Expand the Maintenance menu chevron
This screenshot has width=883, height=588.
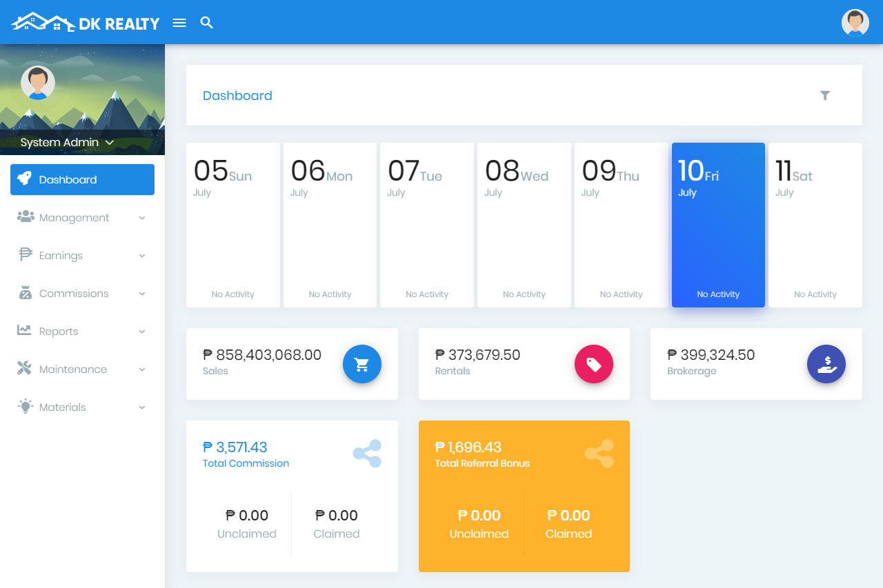[142, 369]
